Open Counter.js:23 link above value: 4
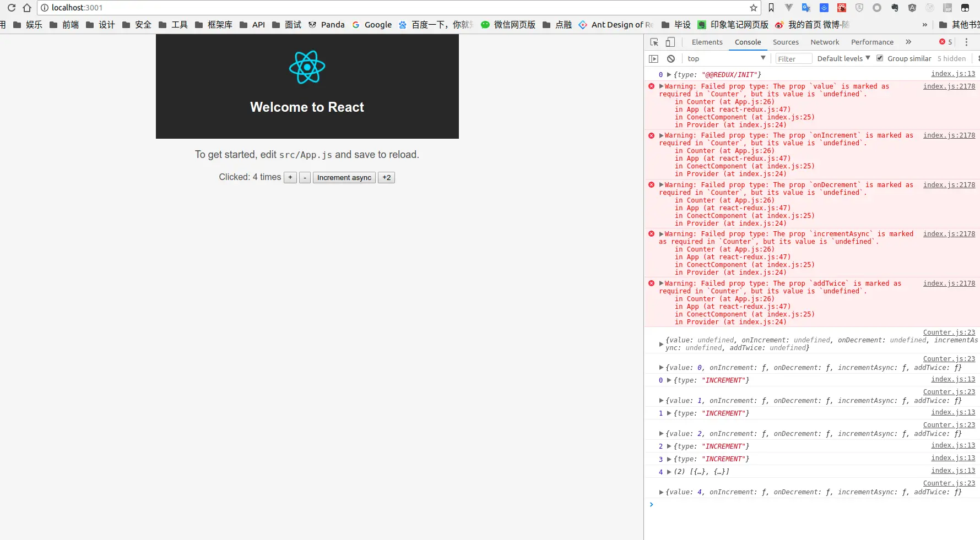Viewport: 980px width, 540px height. [949, 483]
